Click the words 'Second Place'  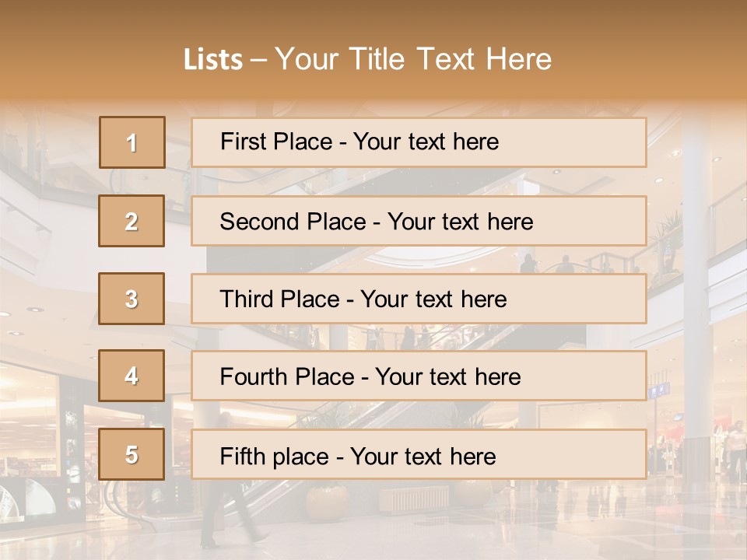pyautogui.click(x=293, y=222)
